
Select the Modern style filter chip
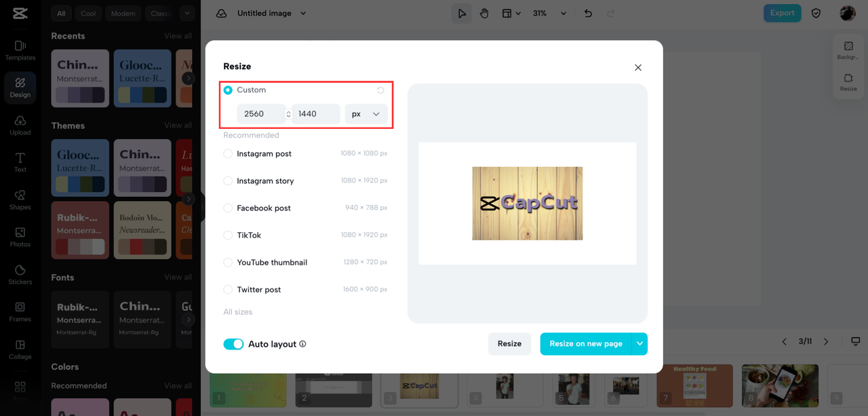123,13
